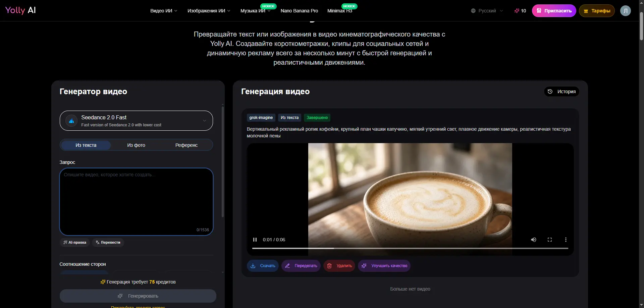Click the AI-правка prompt enhance button

75,242
